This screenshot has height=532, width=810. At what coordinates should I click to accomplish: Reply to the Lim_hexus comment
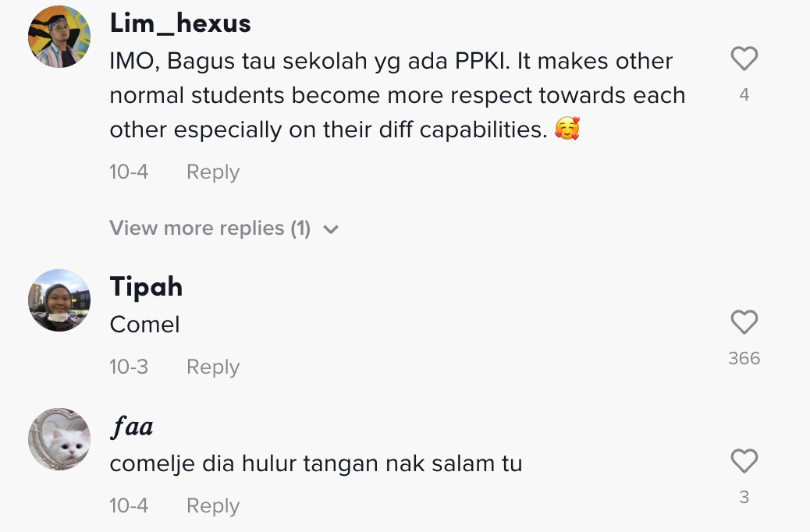click(x=212, y=172)
